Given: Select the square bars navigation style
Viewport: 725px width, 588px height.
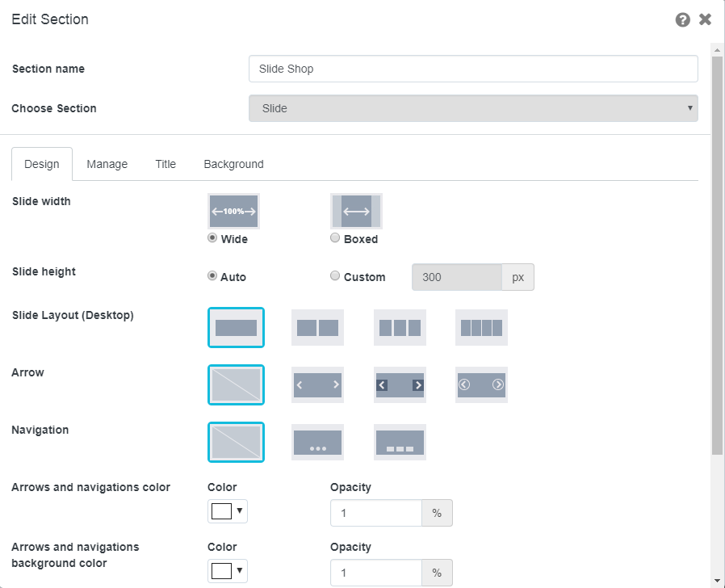Looking at the screenshot, I should (400, 442).
